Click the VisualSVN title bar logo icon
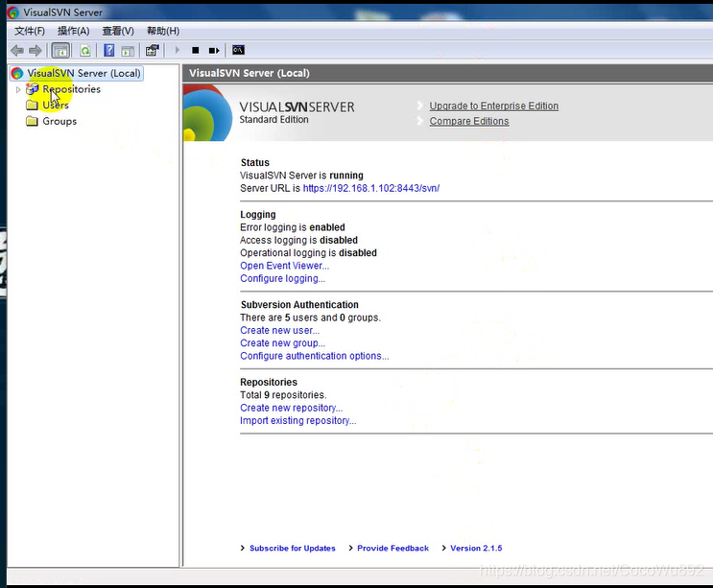Viewport: 713px width, 588px height. click(13, 12)
